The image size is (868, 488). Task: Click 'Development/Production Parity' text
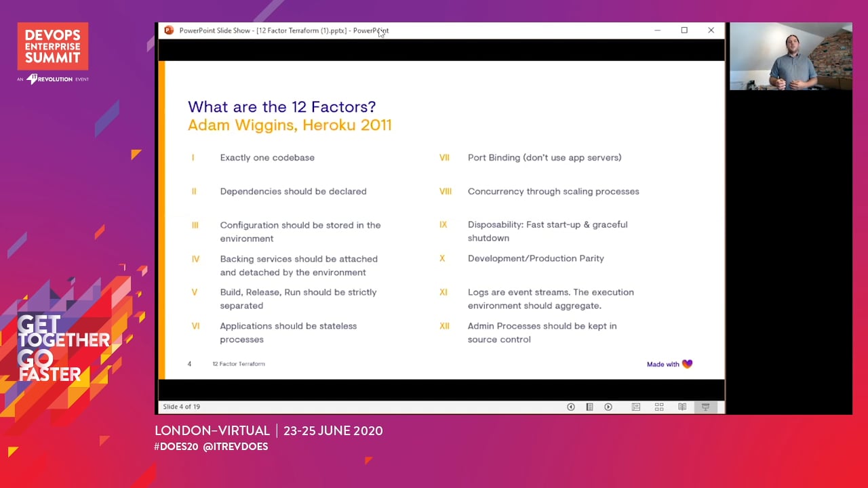(536, 258)
